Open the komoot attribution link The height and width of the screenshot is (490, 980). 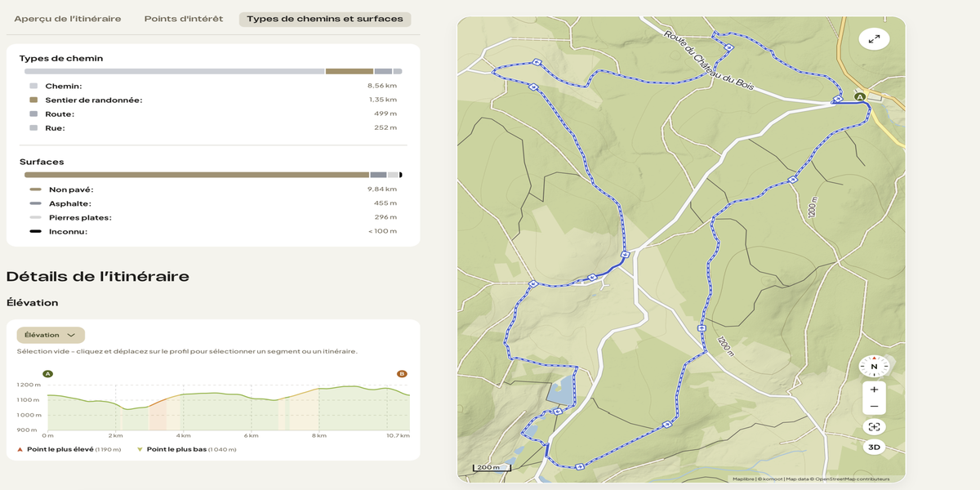point(771,479)
